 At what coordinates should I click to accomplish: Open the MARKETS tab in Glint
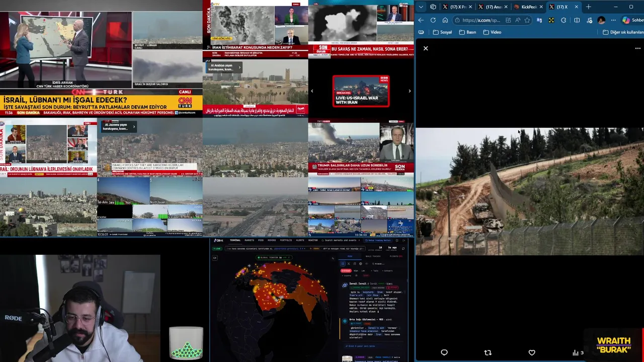(x=249, y=240)
